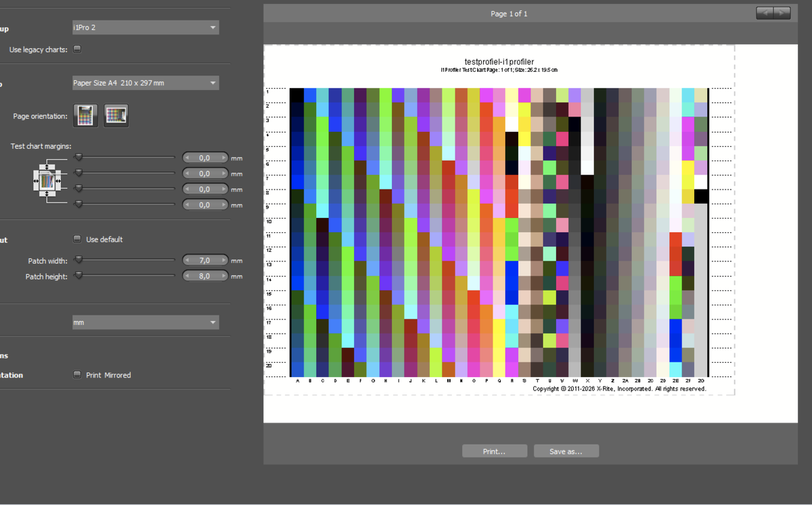Decrease the bottom test chart margin value
Screen dimensions: 812x505
coord(187,205)
